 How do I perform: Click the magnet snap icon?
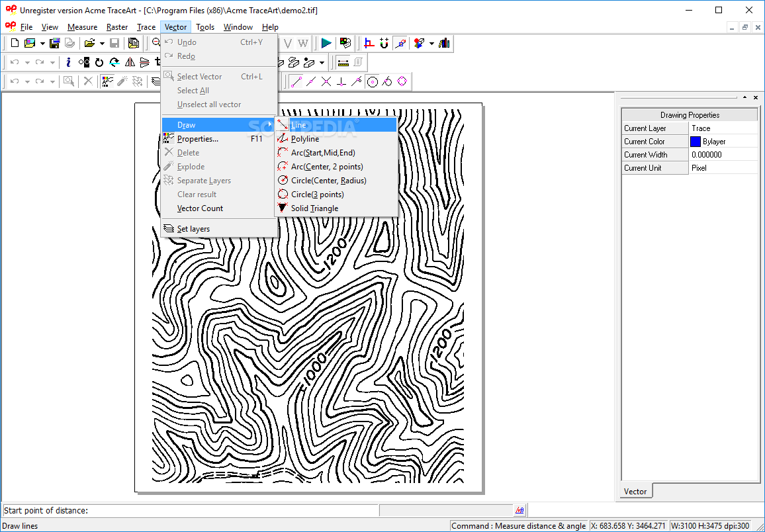click(384, 44)
